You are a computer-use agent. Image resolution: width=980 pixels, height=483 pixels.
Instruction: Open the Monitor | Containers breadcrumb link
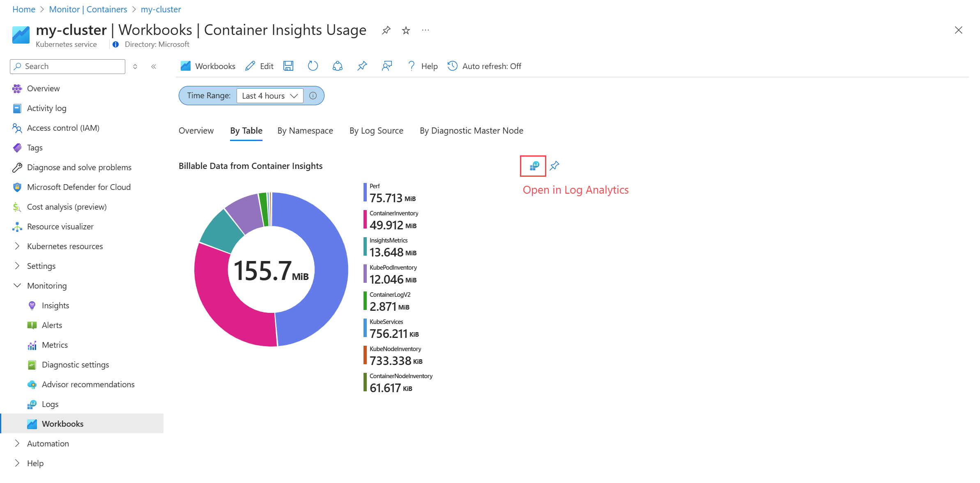click(x=88, y=9)
